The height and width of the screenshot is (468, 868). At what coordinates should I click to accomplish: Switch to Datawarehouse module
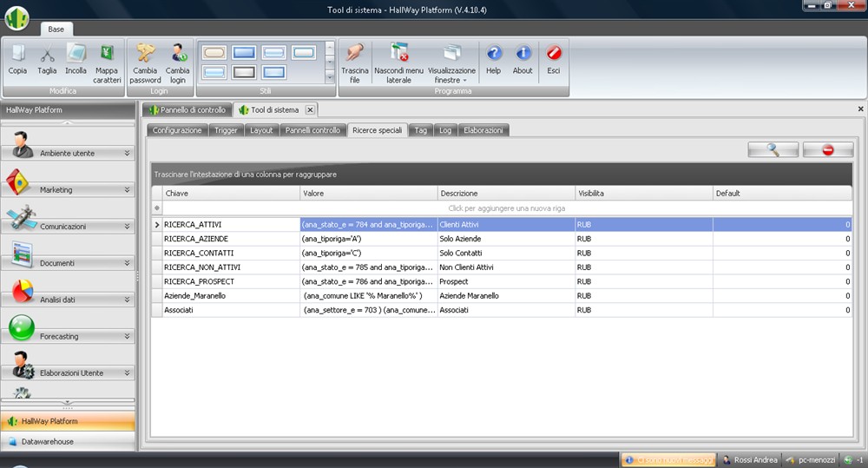(68, 441)
